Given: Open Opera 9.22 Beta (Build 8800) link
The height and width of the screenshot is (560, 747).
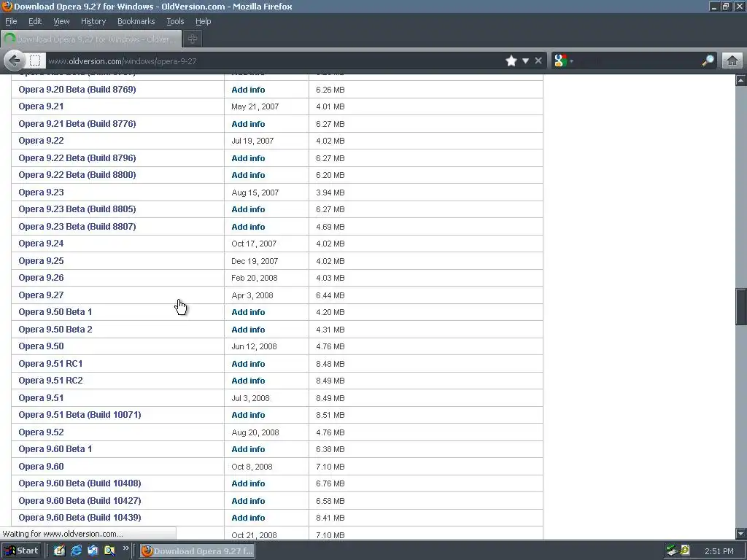Looking at the screenshot, I should click(77, 175).
